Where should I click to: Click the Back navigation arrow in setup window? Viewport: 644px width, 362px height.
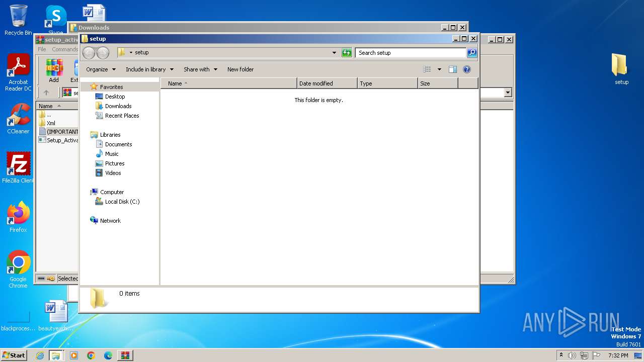[x=89, y=53]
